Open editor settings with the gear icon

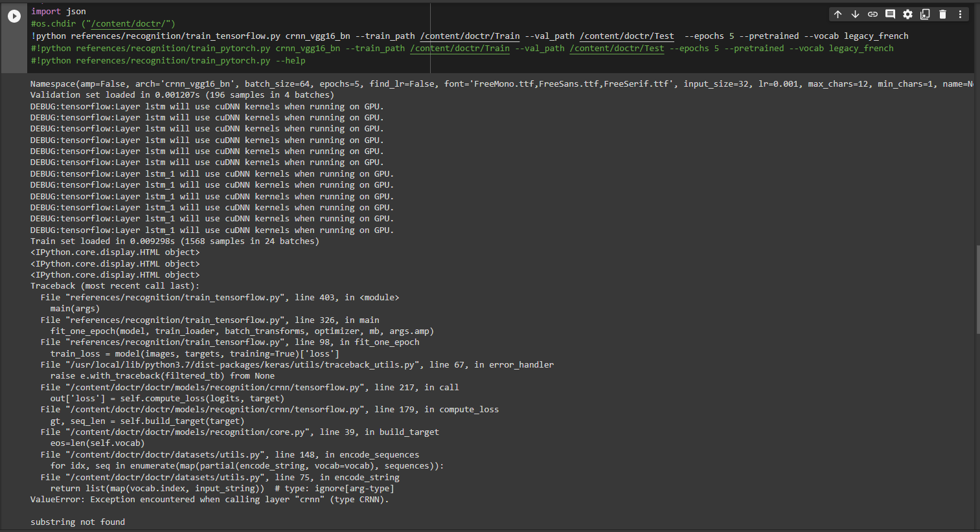click(907, 14)
